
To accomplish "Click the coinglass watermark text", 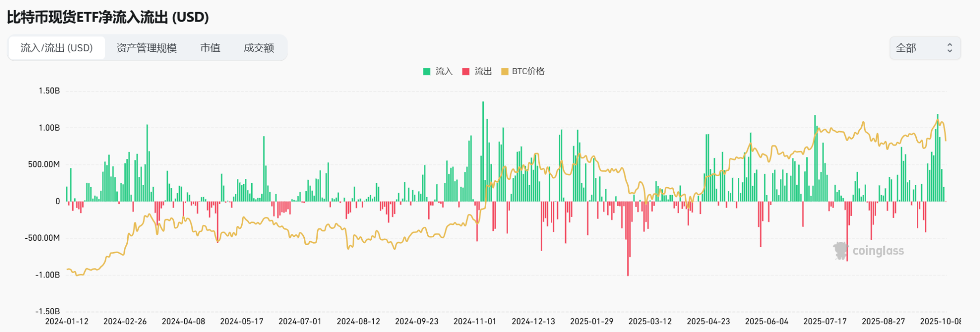I will point(878,251).
